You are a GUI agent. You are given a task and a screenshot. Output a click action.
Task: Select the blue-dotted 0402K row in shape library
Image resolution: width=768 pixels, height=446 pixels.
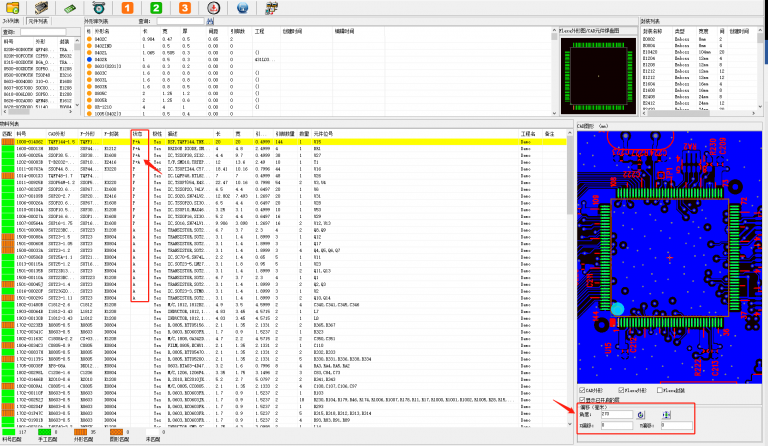click(318, 59)
